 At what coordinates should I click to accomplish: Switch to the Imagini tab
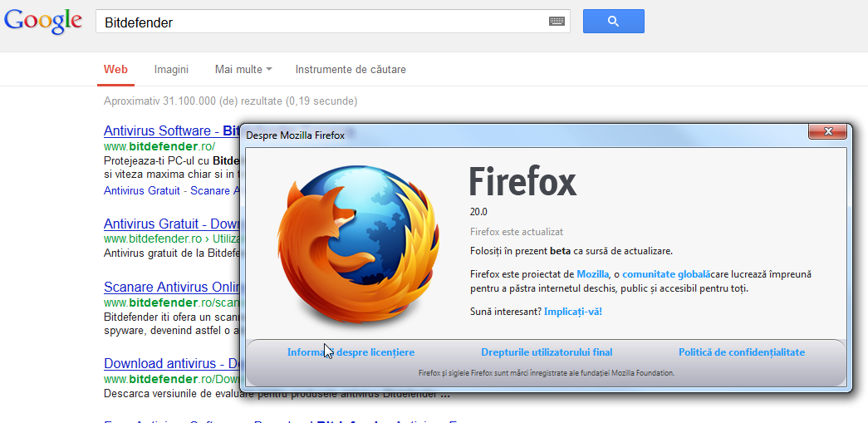[171, 70]
